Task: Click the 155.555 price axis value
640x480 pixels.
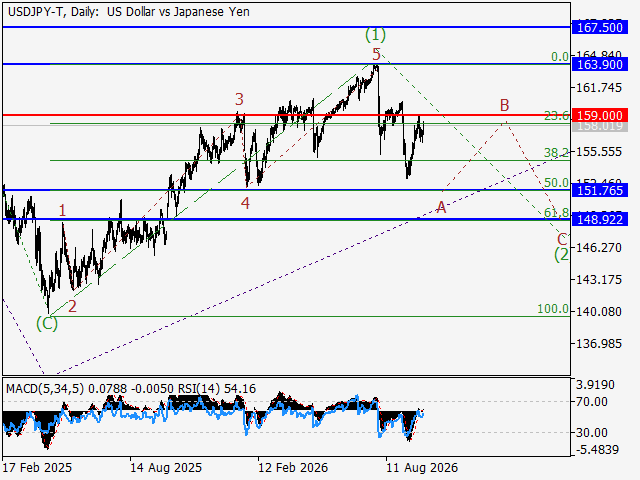Action: [599, 152]
